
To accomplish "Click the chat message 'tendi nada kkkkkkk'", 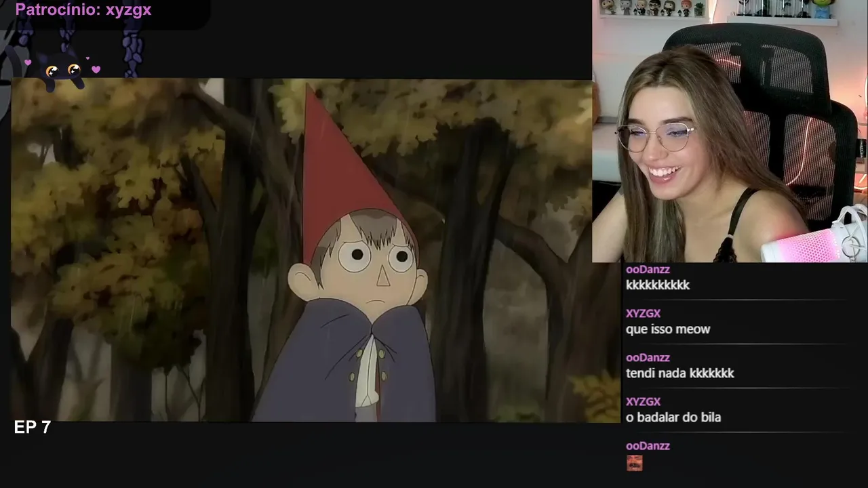I will click(680, 373).
